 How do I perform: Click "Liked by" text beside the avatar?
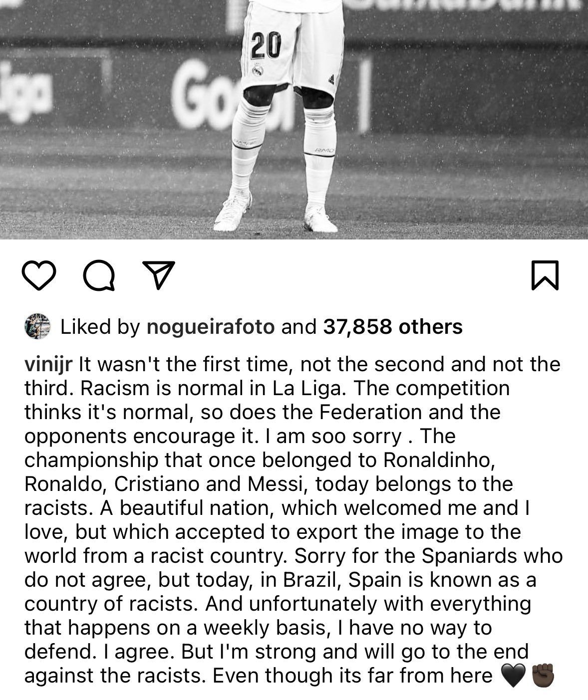100,327
